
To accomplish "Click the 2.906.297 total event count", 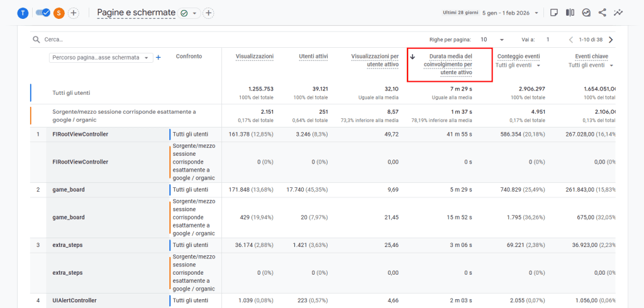I will 531,89.
